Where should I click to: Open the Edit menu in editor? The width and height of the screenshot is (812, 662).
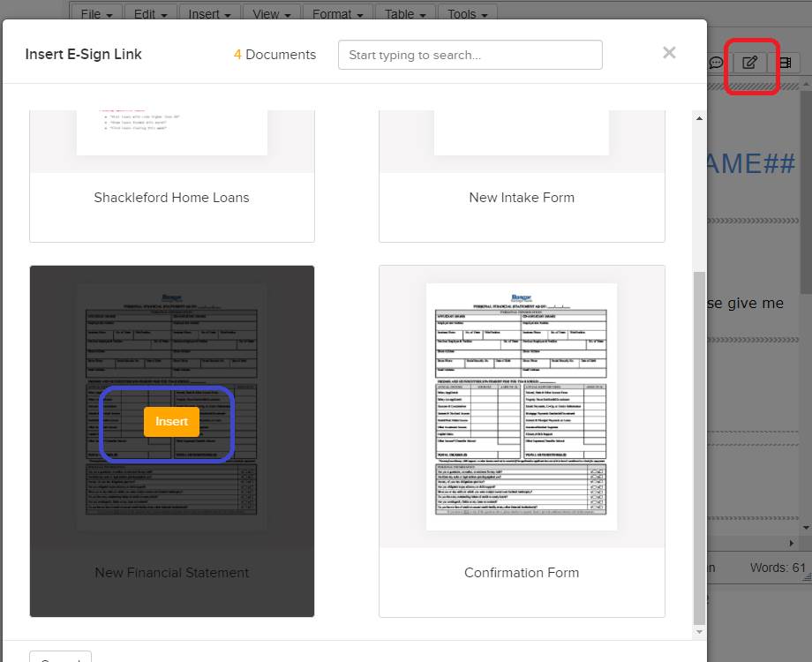(x=150, y=14)
